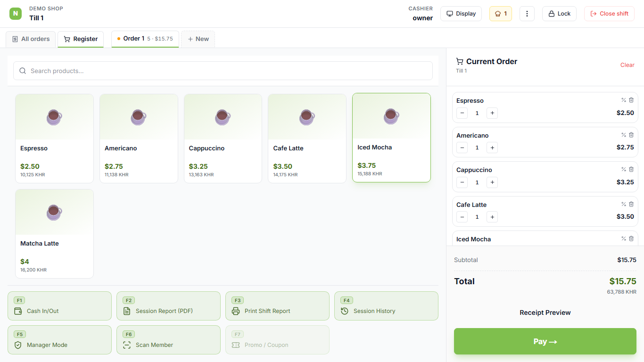Remove Cappuccino using its trash icon
The height and width of the screenshot is (362, 644).
click(631, 169)
